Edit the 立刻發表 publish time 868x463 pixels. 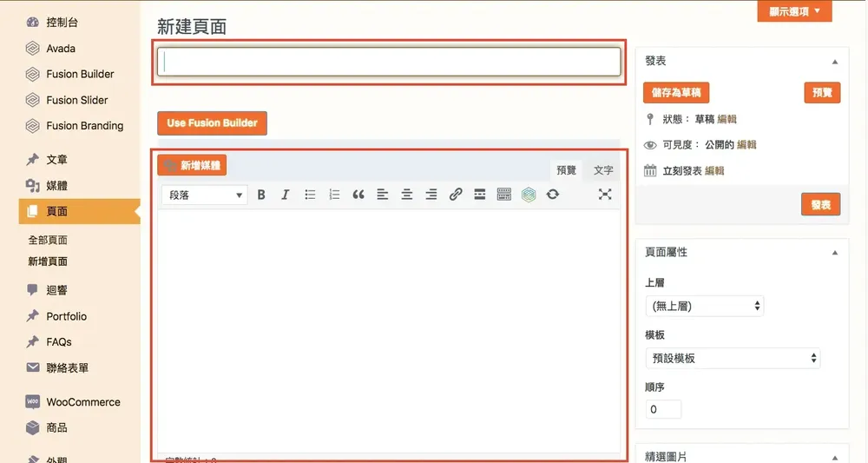[714, 170]
